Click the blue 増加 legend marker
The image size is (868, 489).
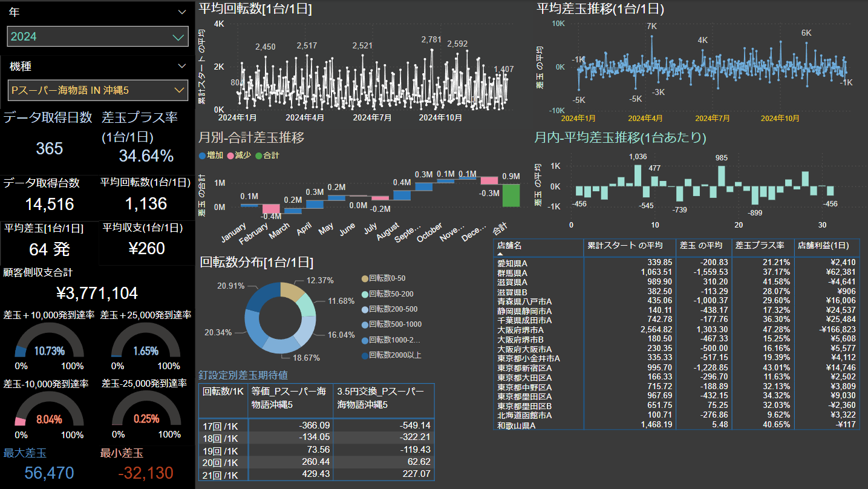(x=202, y=156)
